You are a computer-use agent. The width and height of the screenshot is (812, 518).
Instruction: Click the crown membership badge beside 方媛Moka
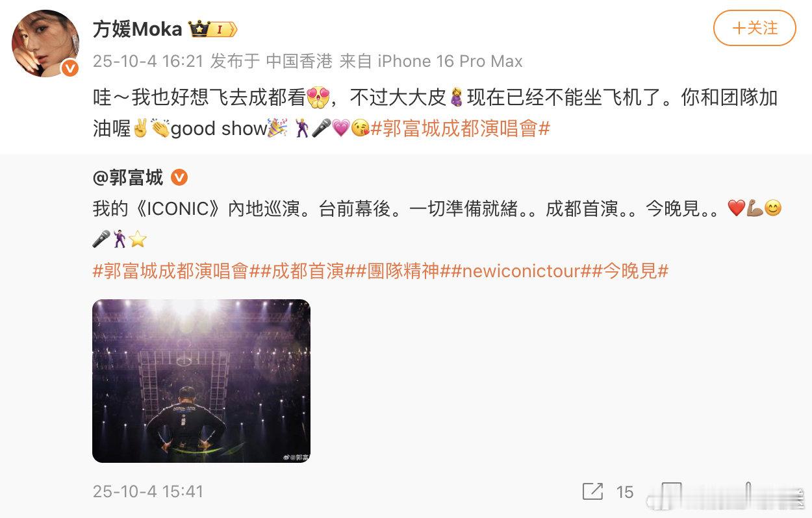pyautogui.click(x=212, y=29)
